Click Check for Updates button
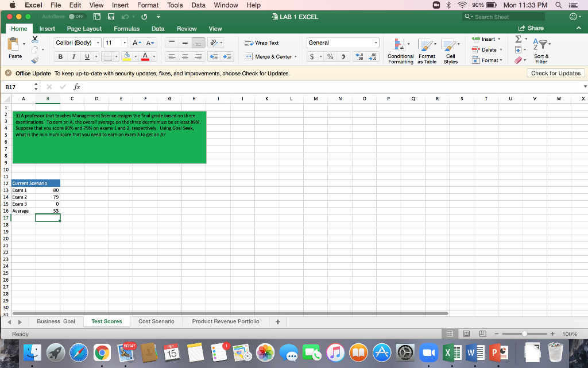The height and width of the screenshot is (368, 588). coord(556,73)
